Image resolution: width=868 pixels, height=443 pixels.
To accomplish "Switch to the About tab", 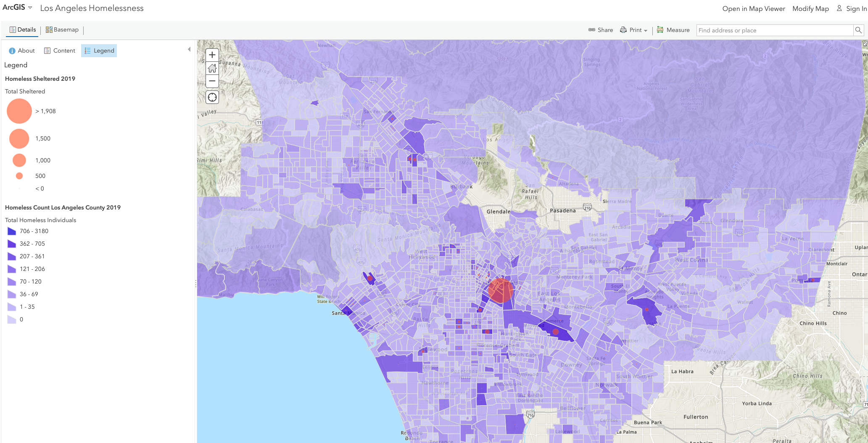I will [x=22, y=51].
